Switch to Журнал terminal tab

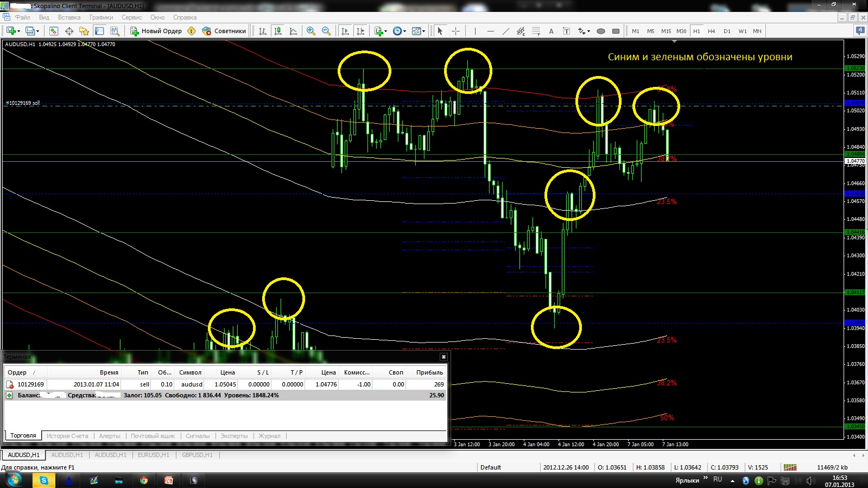pos(269,436)
